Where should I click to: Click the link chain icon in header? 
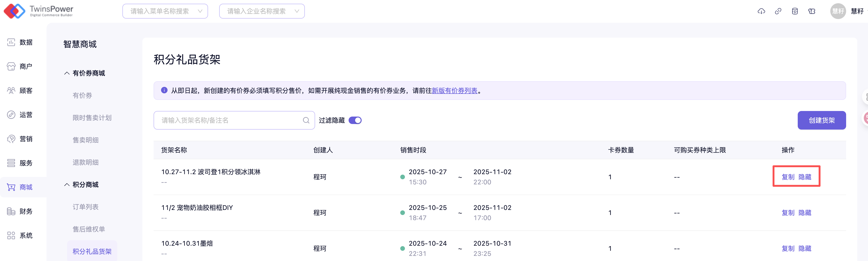[x=778, y=11]
